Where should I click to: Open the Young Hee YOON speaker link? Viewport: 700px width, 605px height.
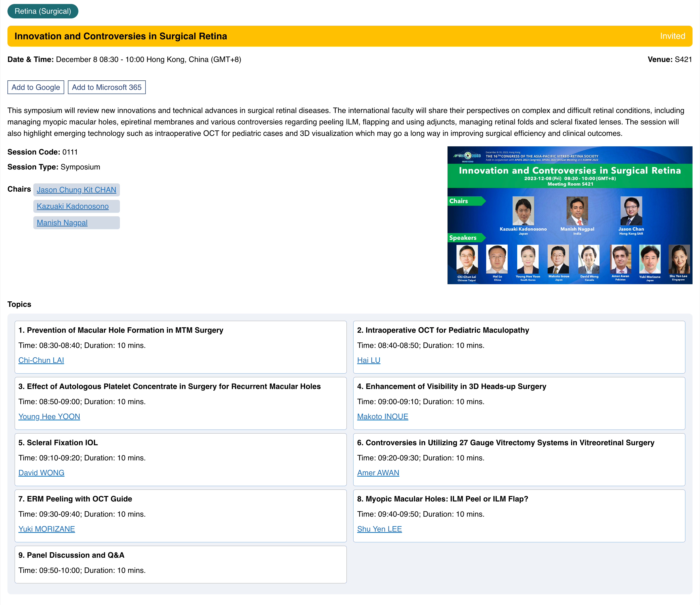point(49,416)
